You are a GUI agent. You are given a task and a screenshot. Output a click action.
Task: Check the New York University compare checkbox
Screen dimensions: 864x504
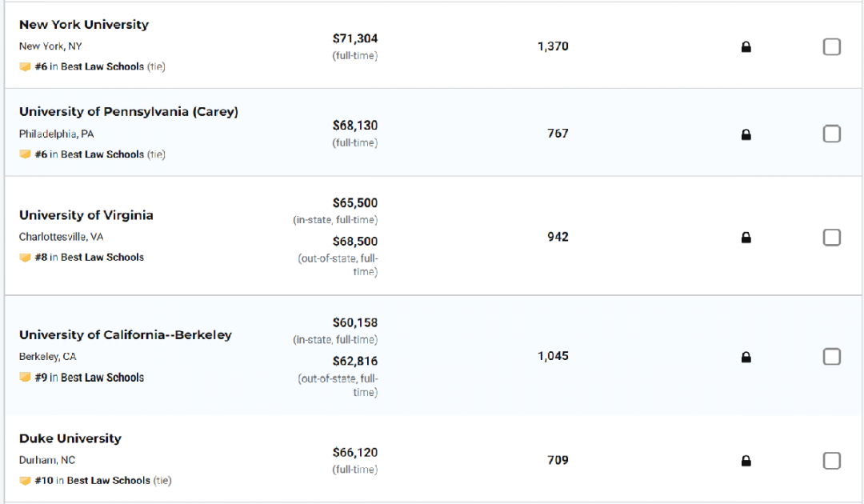click(832, 47)
